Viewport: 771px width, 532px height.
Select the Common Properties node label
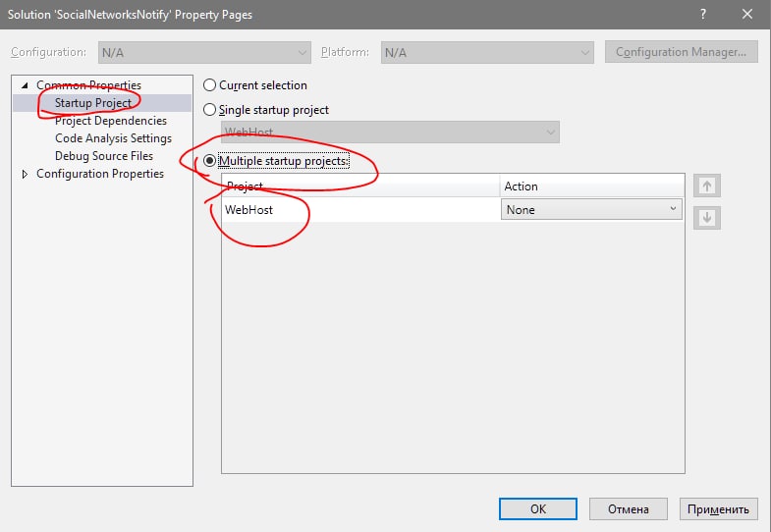click(88, 85)
